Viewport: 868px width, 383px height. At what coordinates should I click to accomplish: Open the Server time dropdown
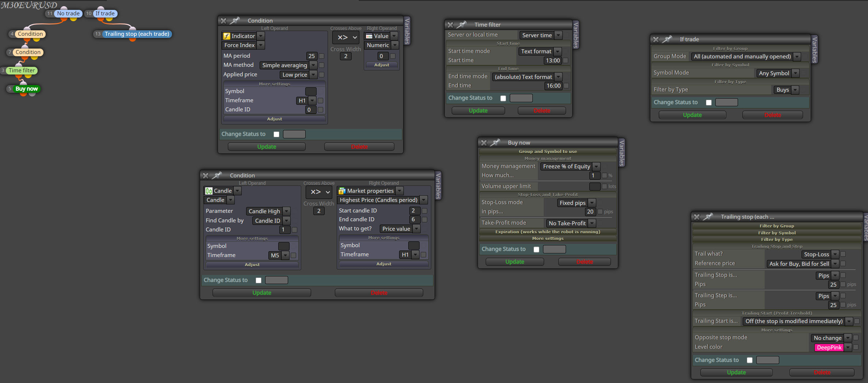558,35
